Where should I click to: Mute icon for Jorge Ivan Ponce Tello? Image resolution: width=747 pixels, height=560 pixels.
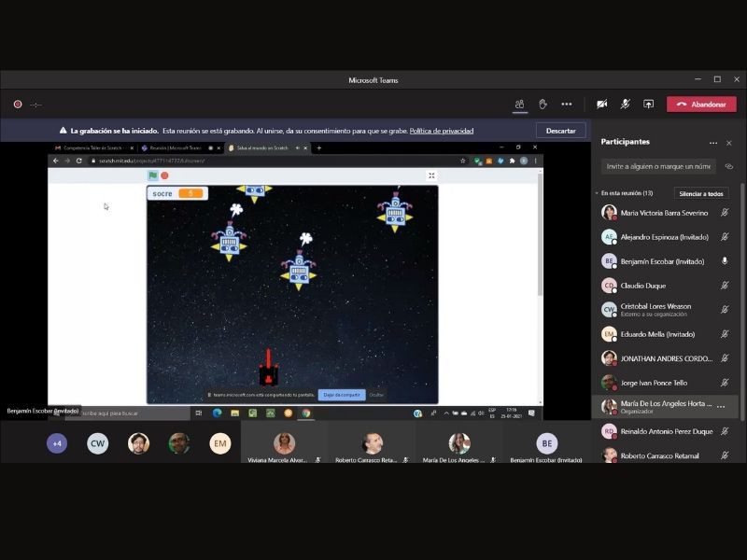point(725,383)
